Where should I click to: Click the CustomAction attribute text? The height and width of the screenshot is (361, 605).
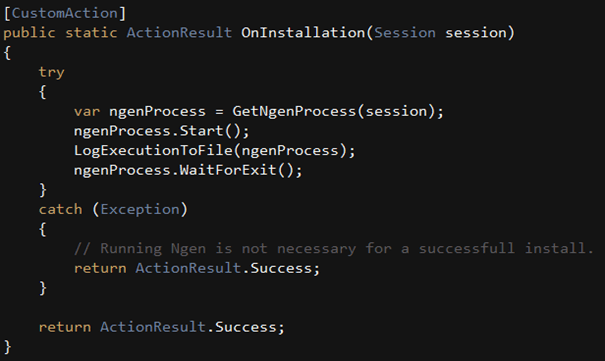tap(65, 13)
